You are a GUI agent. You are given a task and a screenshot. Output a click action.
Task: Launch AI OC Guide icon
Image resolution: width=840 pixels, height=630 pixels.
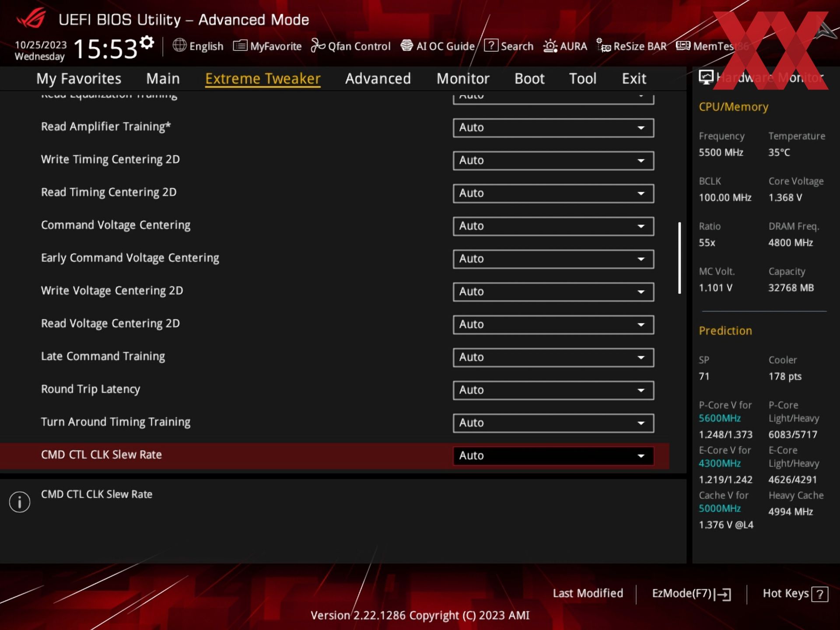(x=406, y=45)
